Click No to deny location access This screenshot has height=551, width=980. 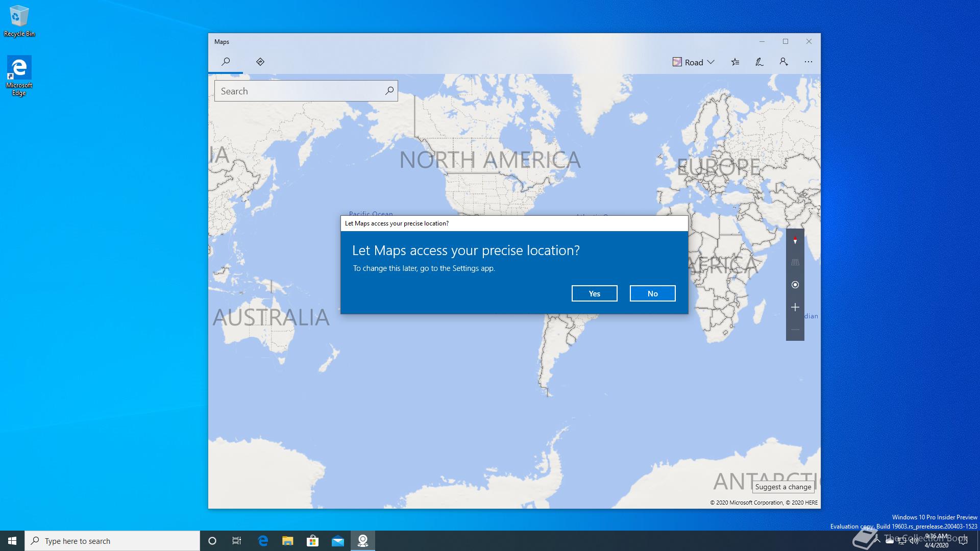point(653,293)
